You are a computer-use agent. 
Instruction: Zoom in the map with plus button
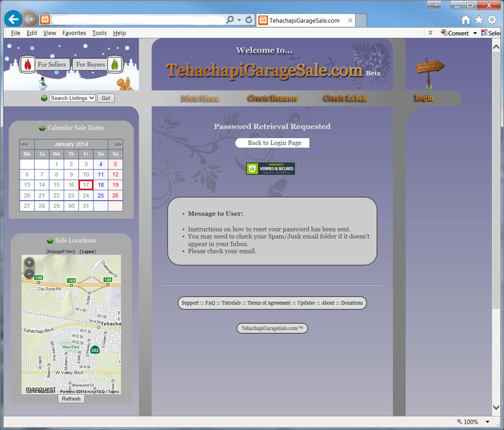pos(29,262)
